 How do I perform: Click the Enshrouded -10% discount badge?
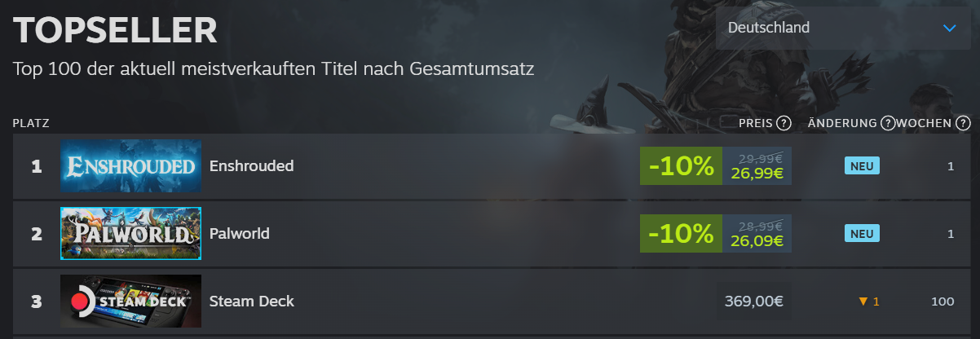pyautogui.click(x=681, y=166)
